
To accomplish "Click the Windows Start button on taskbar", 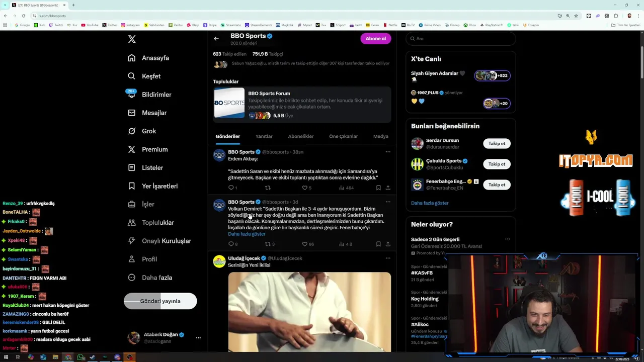I will click(x=5, y=357).
